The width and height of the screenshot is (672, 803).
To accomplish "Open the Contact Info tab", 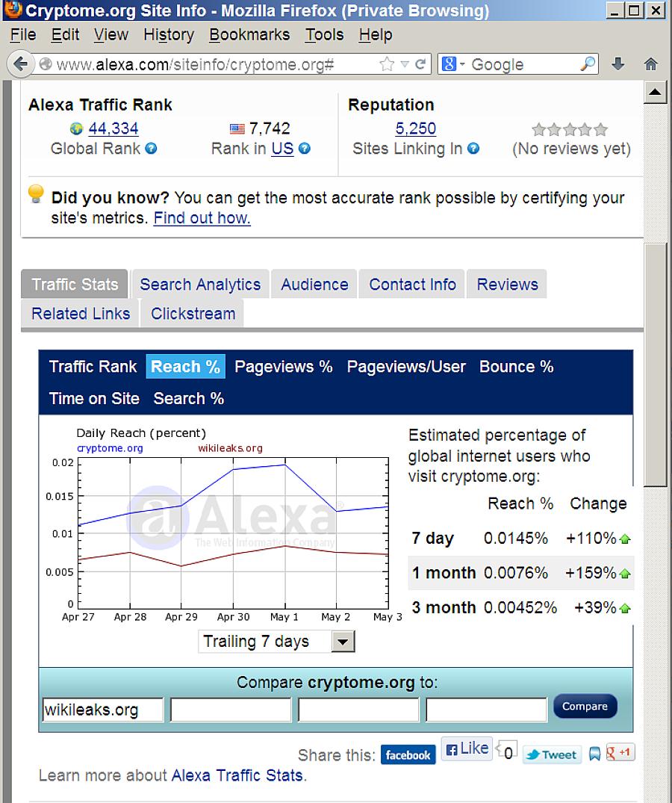I will point(412,285).
